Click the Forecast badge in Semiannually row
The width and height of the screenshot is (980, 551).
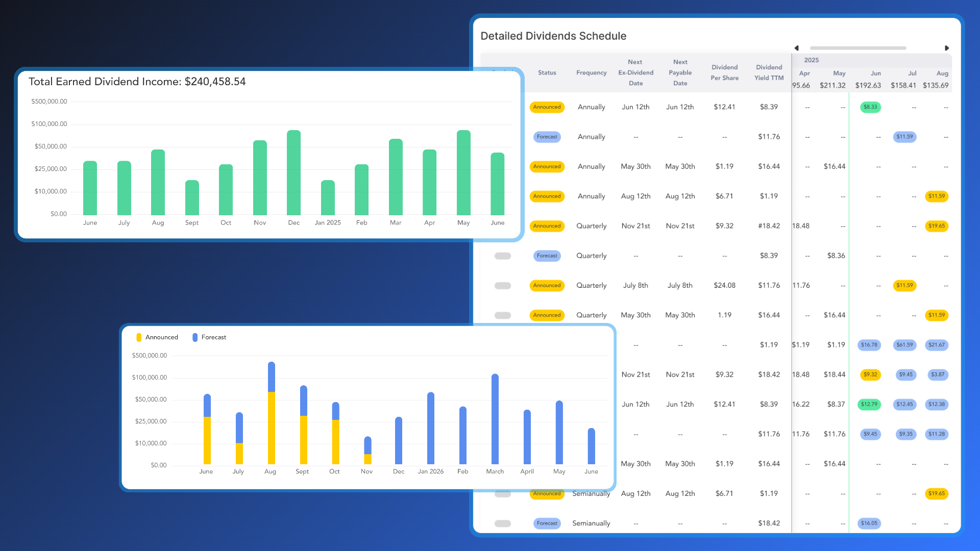547,523
